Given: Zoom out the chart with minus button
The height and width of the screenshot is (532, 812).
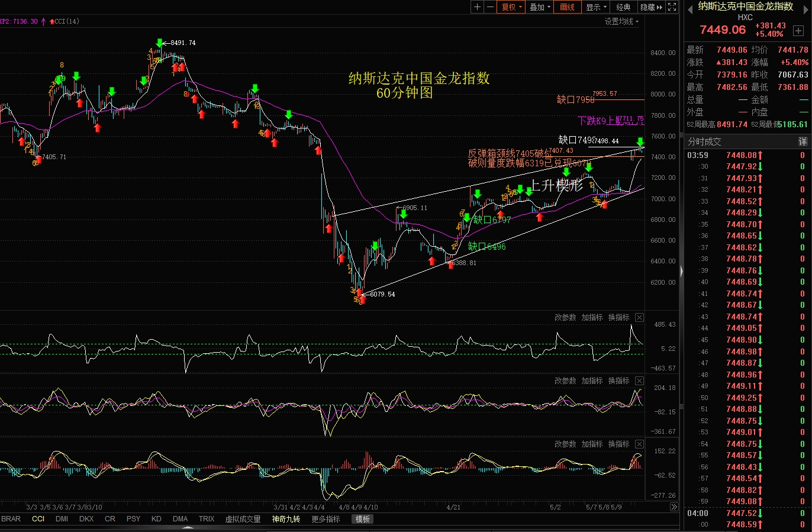Looking at the screenshot, I should 491,7.
